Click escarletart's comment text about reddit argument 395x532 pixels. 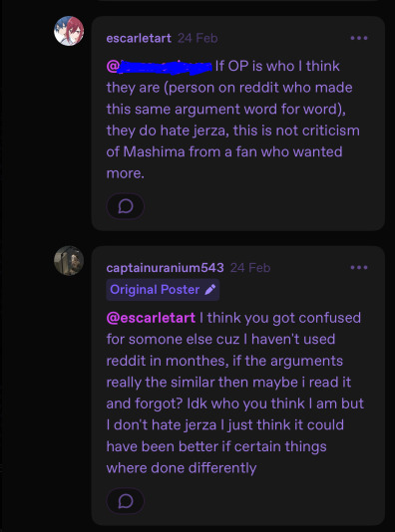(233, 120)
